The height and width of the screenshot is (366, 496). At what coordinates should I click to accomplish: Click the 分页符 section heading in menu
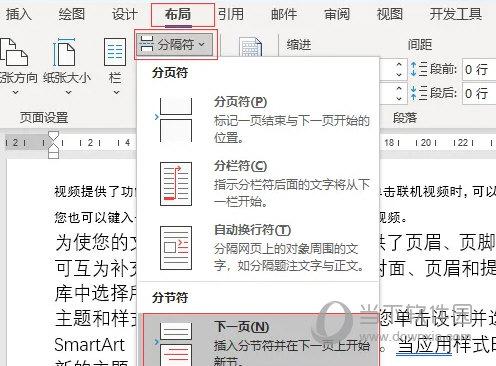tap(170, 72)
